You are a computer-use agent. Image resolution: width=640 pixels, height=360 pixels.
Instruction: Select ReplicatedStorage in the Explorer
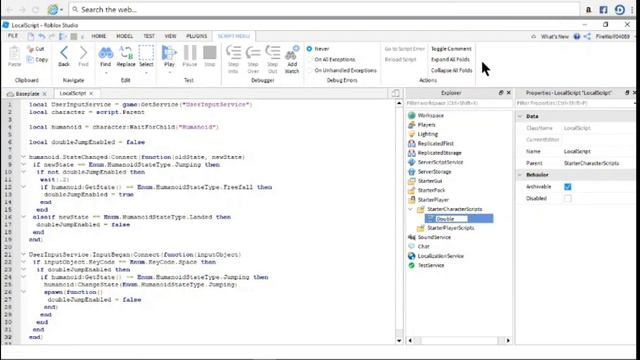click(x=439, y=153)
